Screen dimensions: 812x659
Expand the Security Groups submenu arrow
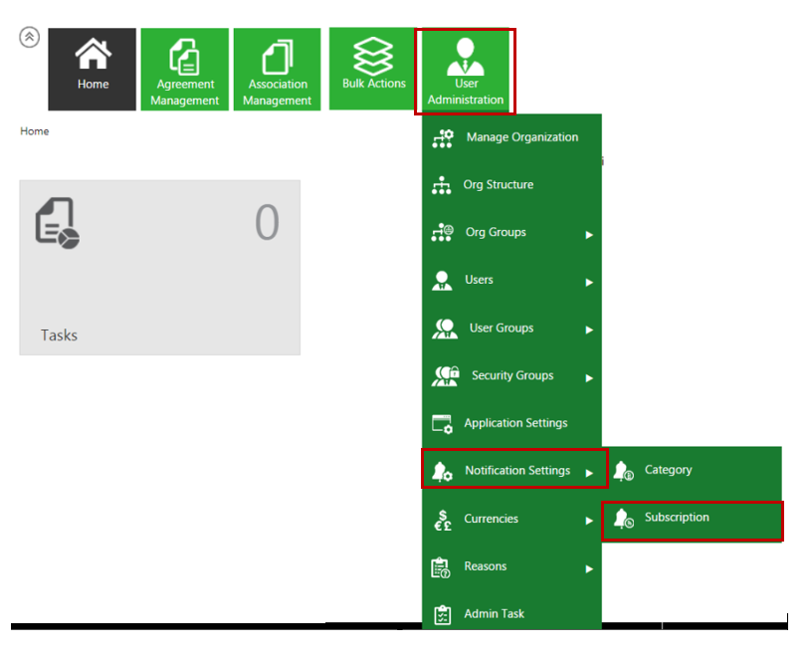click(x=589, y=378)
